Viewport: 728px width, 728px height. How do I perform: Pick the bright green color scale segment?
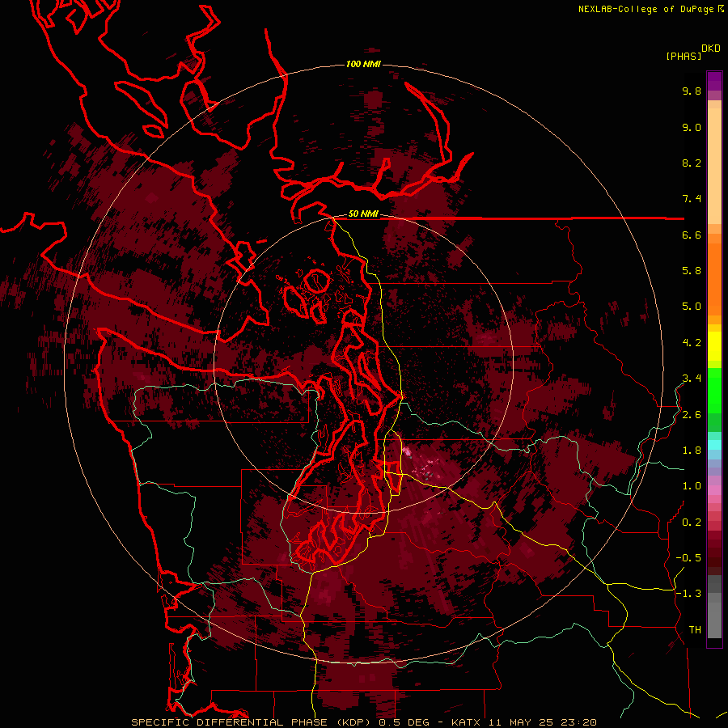(714, 391)
